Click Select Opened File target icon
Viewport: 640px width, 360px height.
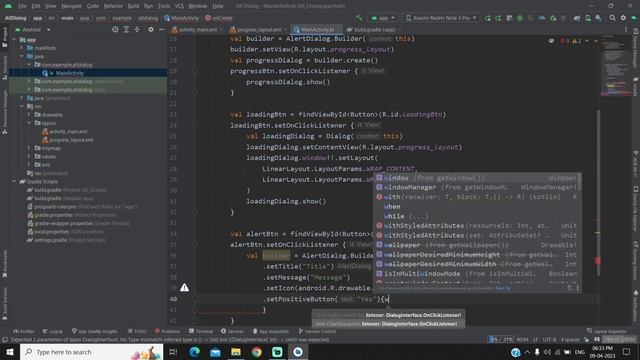tap(116, 29)
